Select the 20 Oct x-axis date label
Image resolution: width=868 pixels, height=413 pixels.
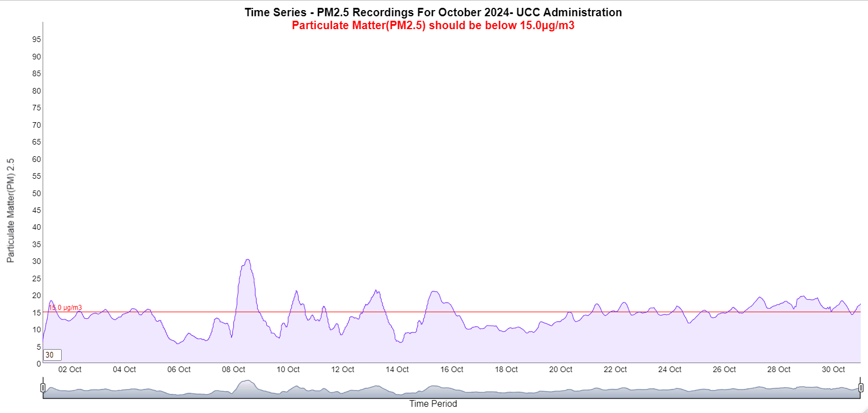point(561,369)
